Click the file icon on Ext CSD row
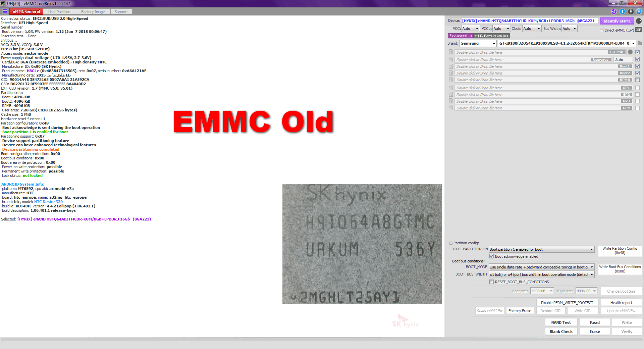 pos(451,52)
